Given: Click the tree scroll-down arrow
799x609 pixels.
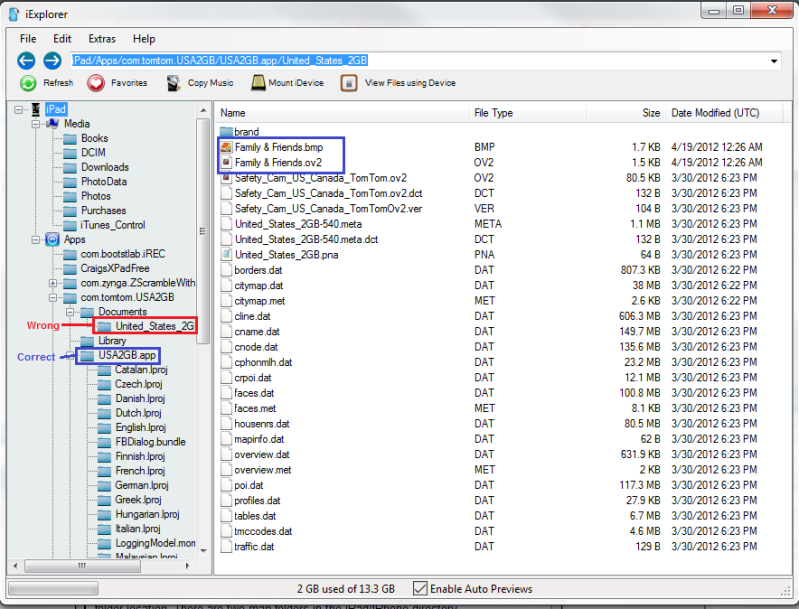Looking at the screenshot, I should click(x=203, y=550).
